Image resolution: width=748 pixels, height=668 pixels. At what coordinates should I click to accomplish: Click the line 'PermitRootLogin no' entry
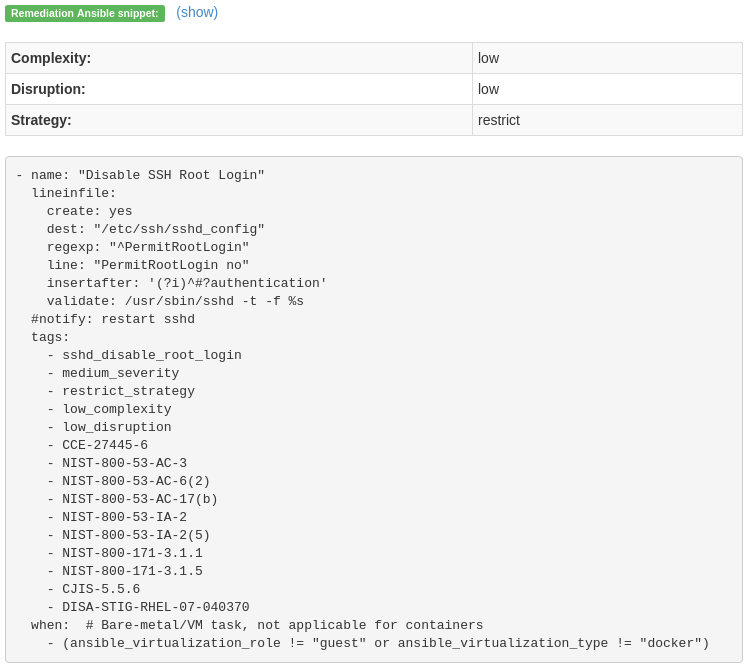[148, 265]
